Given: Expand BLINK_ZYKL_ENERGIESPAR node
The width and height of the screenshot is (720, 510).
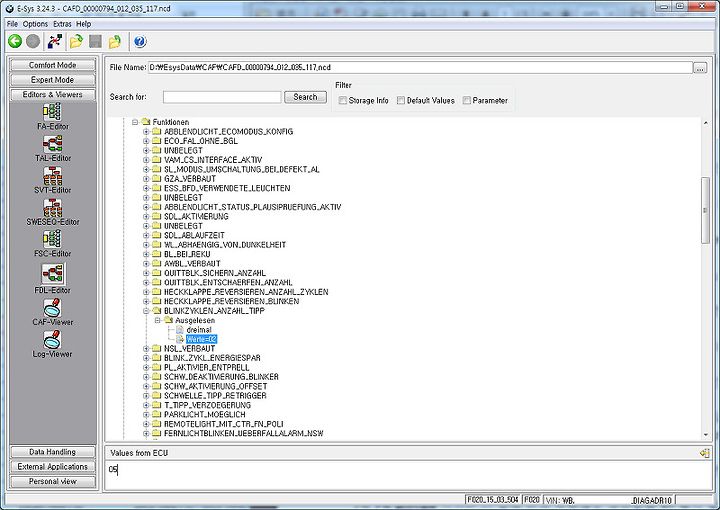Looking at the screenshot, I should click(146, 358).
